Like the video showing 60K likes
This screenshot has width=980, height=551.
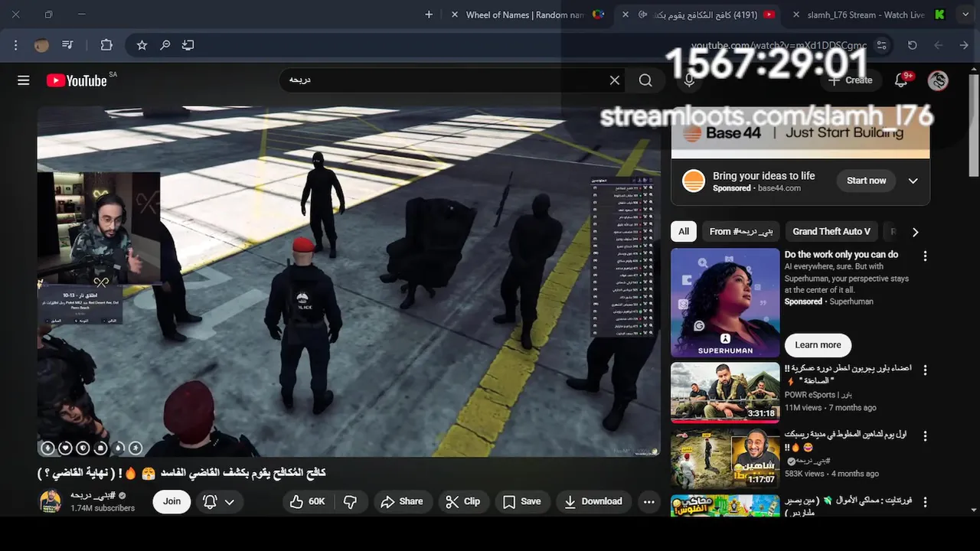307,501
